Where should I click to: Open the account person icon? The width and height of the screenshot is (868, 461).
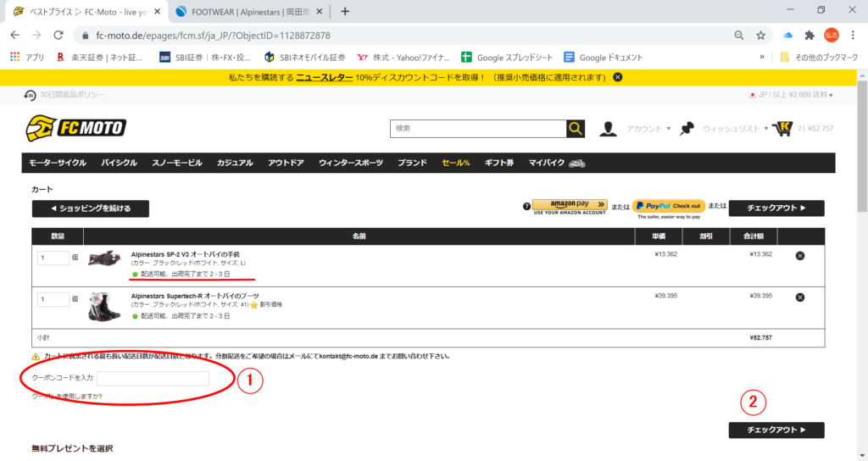[x=608, y=129]
